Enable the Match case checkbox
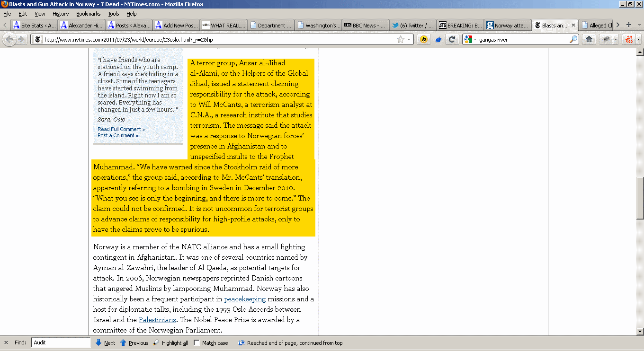Image resolution: width=644 pixels, height=351 pixels. [197, 343]
